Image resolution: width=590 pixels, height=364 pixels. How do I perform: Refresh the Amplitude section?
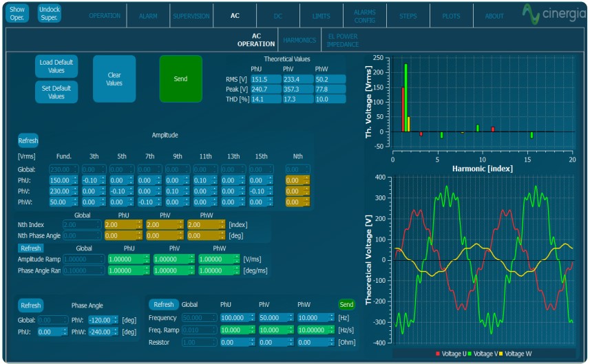click(x=28, y=140)
